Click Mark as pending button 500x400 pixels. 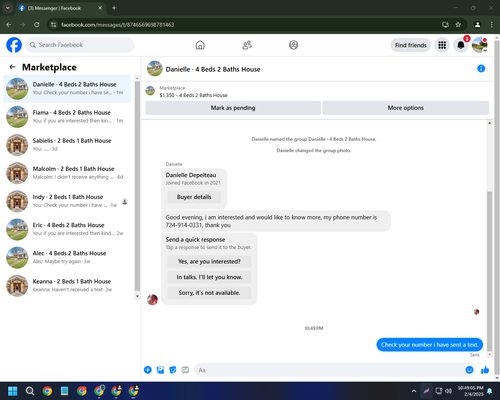pyautogui.click(x=233, y=108)
